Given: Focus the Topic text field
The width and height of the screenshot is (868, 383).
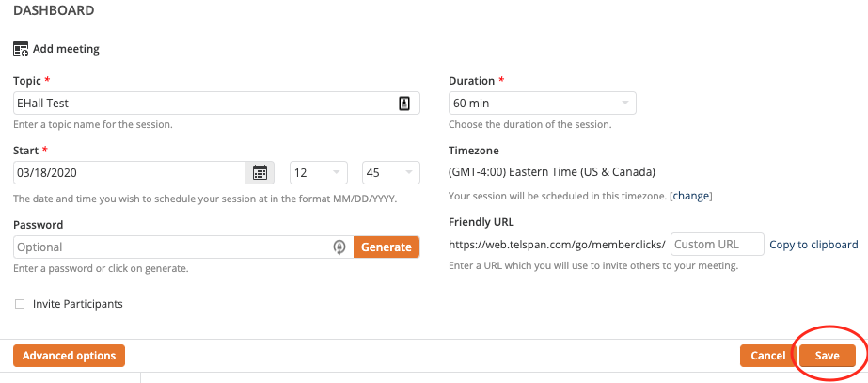Looking at the screenshot, I should tap(216, 104).
